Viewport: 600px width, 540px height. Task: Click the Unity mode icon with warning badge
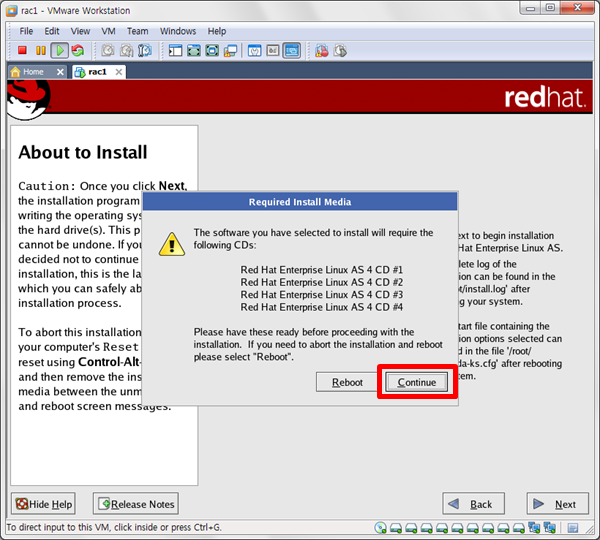pyautogui.click(x=230, y=51)
